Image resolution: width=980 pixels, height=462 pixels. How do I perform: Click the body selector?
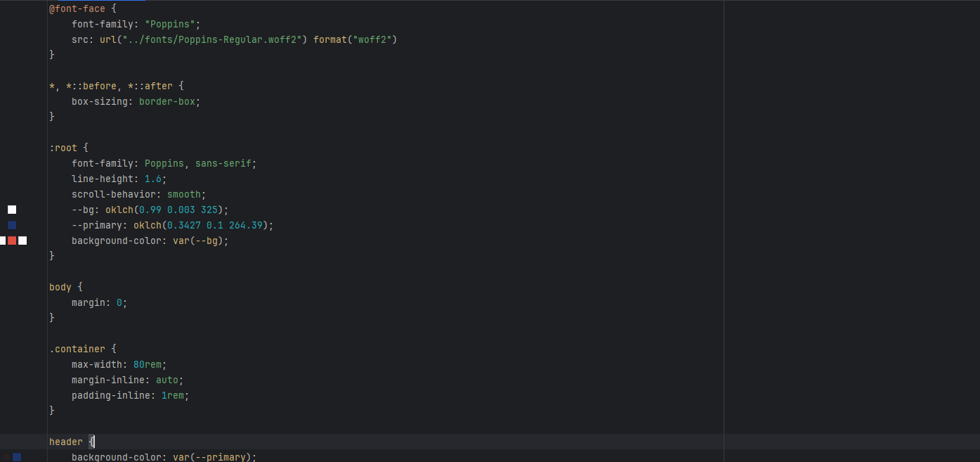(60, 287)
